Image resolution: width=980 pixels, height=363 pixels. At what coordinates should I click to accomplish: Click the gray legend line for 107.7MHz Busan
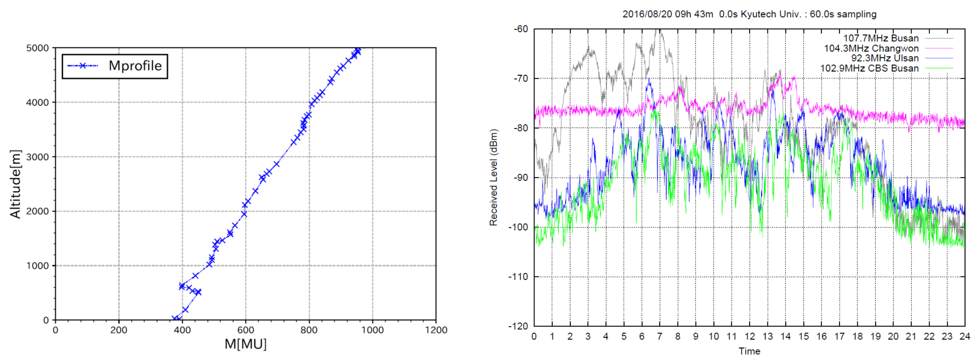[938, 38]
